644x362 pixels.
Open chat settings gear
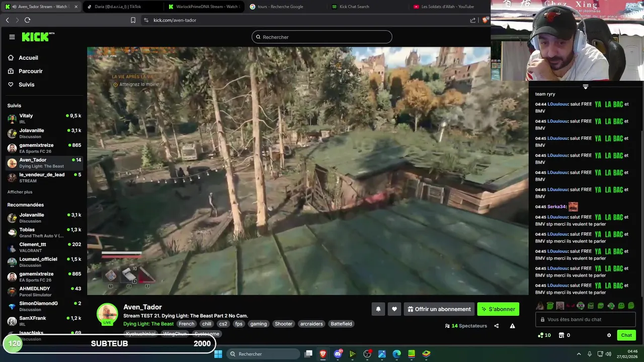point(609,335)
